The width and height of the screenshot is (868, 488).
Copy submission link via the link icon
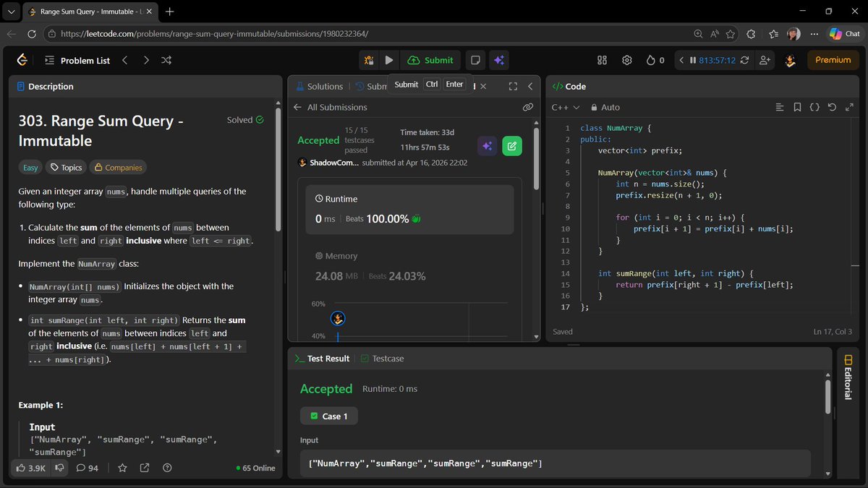[527, 106]
